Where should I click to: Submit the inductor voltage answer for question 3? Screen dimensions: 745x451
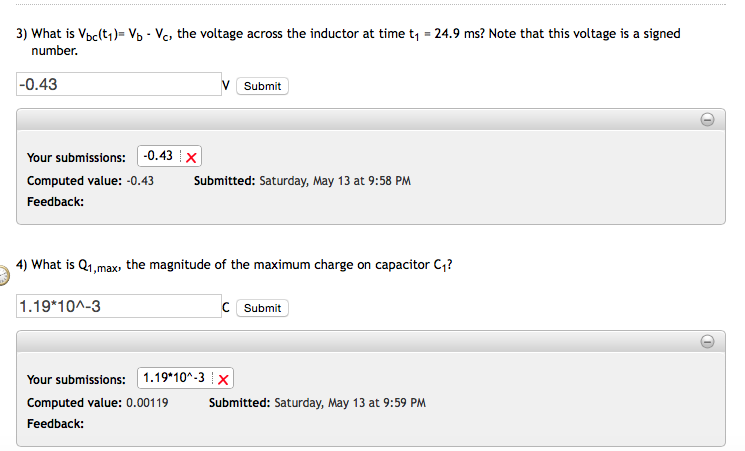click(262, 86)
